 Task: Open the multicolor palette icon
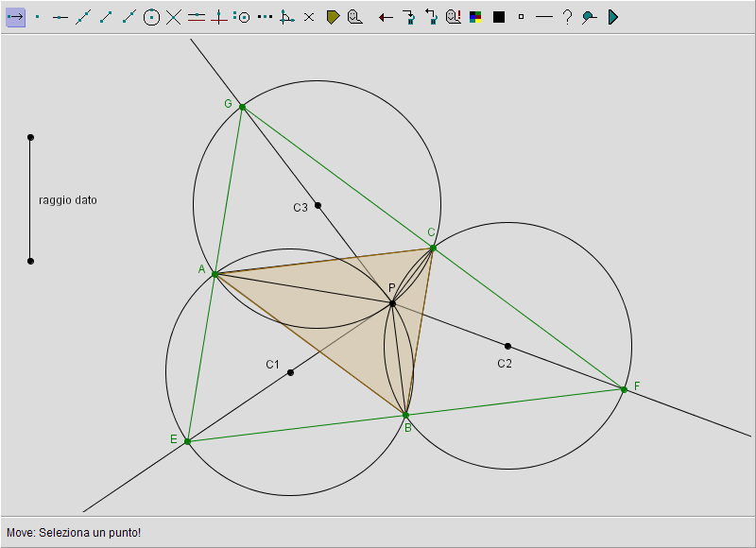[x=475, y=17]
